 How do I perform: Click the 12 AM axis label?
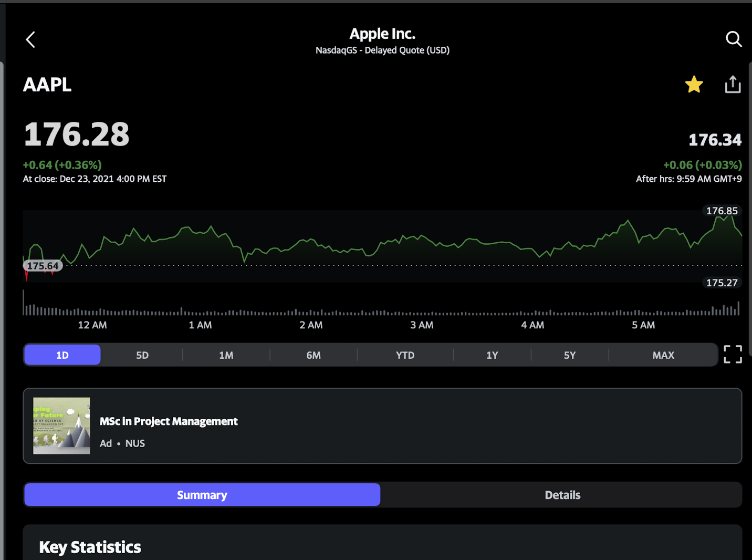92,325
